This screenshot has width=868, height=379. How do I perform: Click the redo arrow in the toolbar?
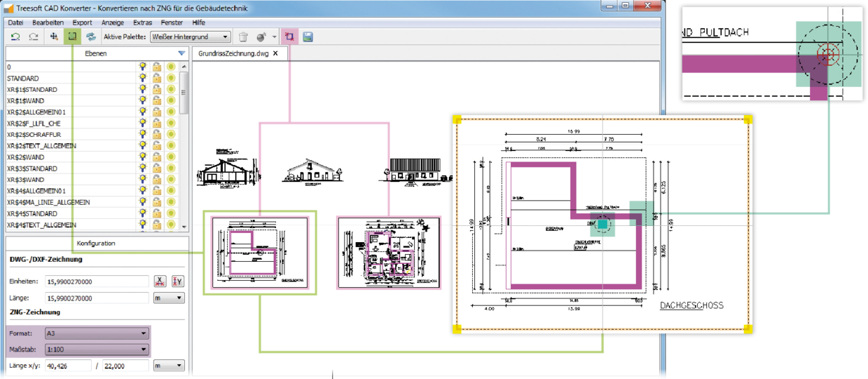point(33,37)
